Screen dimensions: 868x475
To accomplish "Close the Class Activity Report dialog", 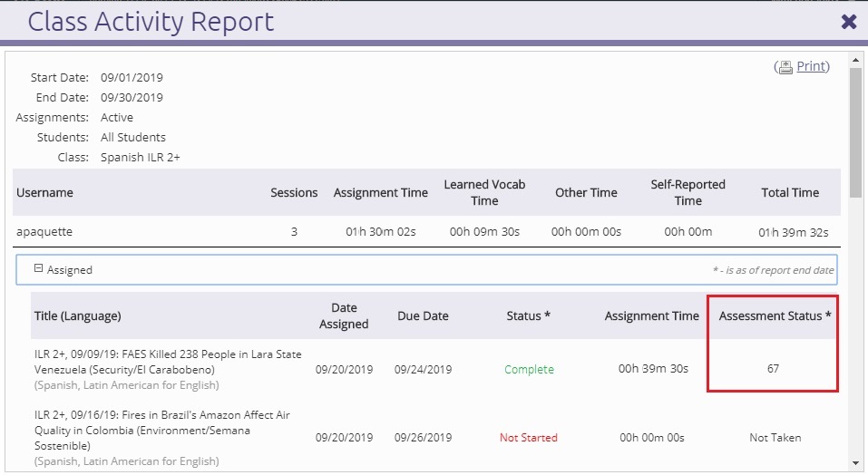I will pyautogui.click(x=848, y=22).
